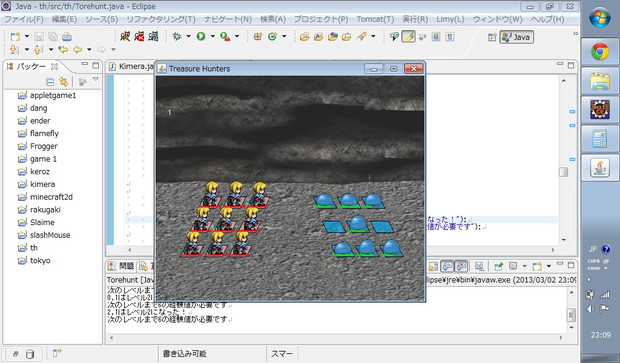Open the 編集(E) menu

click(x=64, y=19)
